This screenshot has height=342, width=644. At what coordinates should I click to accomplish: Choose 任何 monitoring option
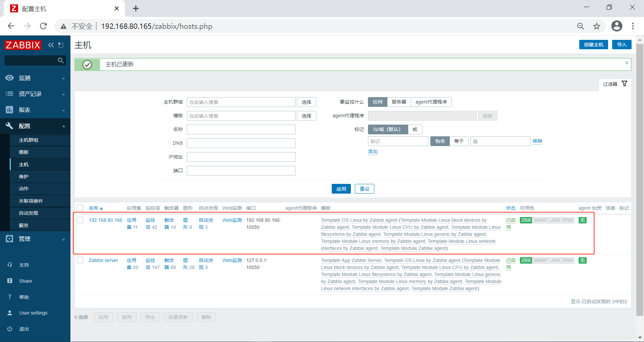tap(378, 102)
